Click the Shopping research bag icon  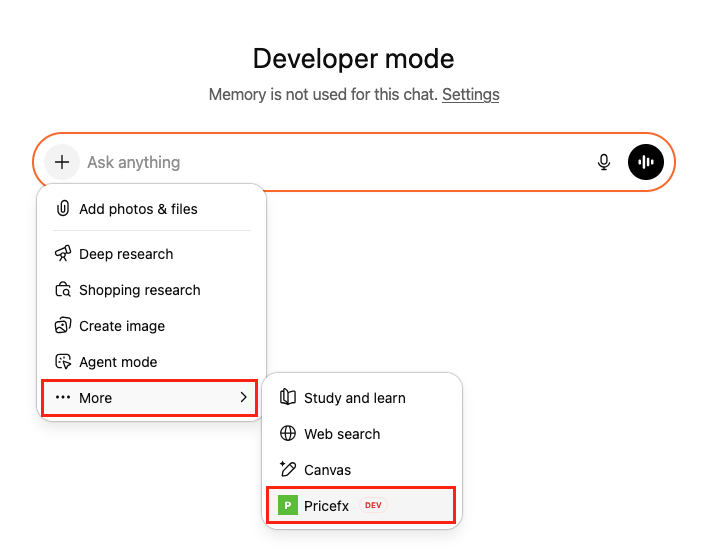tap(63, 290)
